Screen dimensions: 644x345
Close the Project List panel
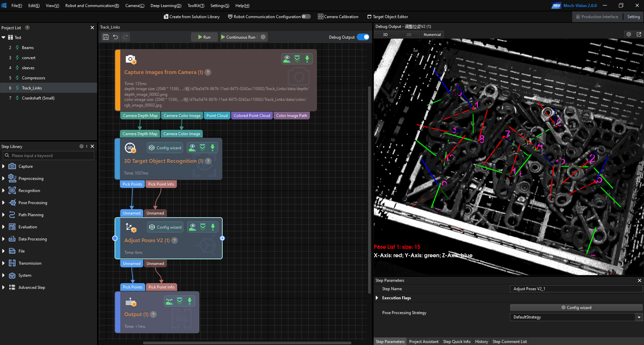coord(92,28)
